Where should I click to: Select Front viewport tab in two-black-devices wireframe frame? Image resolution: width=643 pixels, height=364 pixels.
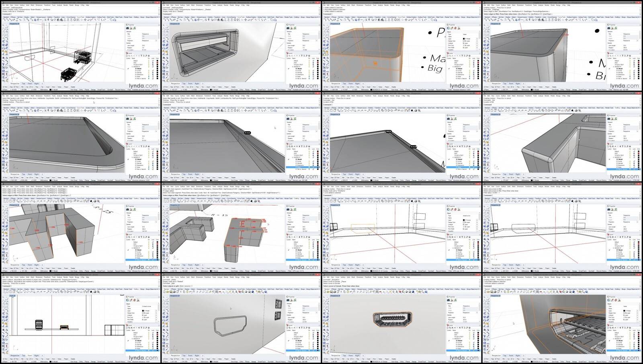pos(30,84)
